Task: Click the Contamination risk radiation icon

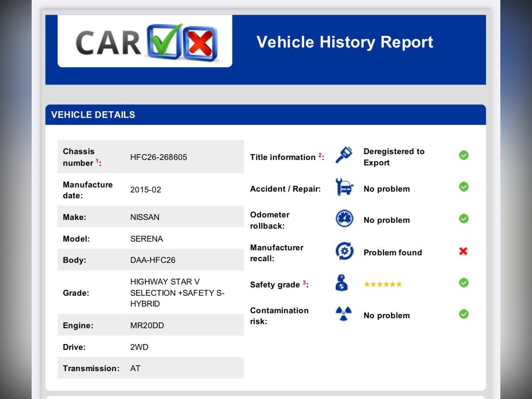Action: pos(344,314)
